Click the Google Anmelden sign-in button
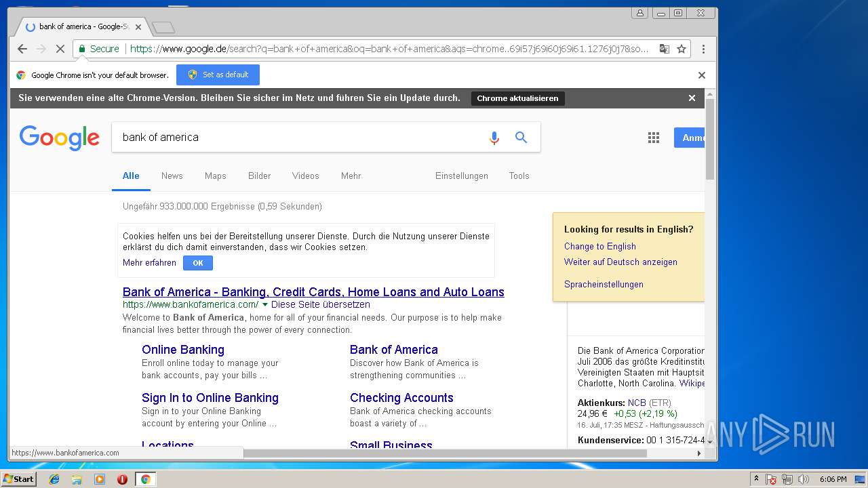868x488 pixels. point(690,138)
